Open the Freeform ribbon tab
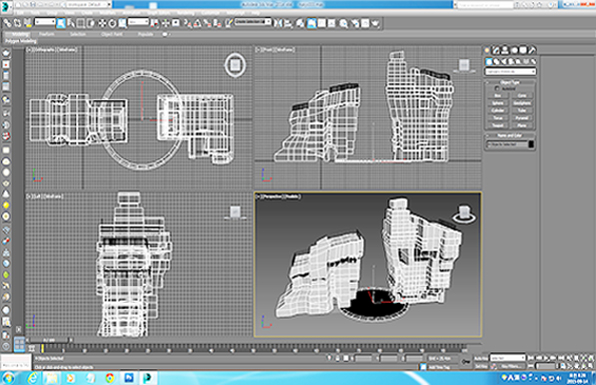Viewport: 596px width, 385px height. pos(47,34)
